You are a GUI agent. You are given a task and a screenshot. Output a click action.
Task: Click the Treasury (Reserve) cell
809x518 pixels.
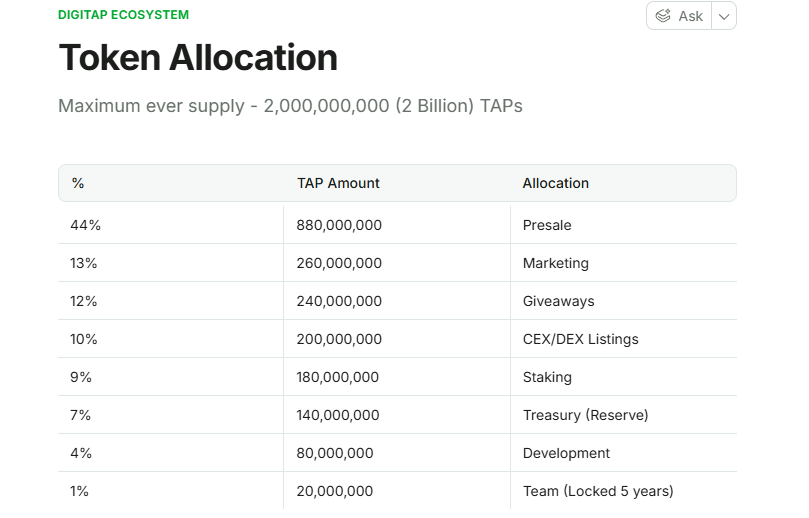[585, 415]
